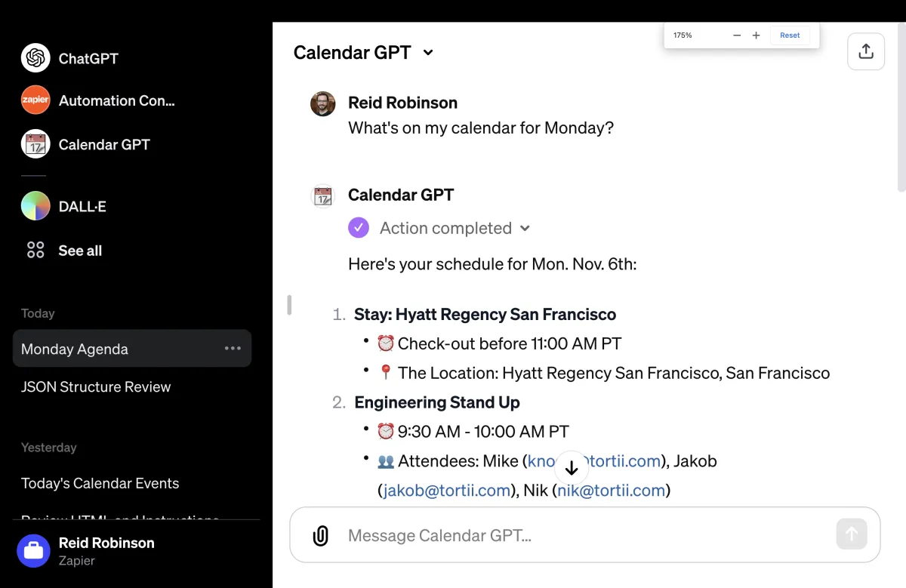
Task: Click the Calendar GPT sidebar icon
Action: tap(35, 144)
